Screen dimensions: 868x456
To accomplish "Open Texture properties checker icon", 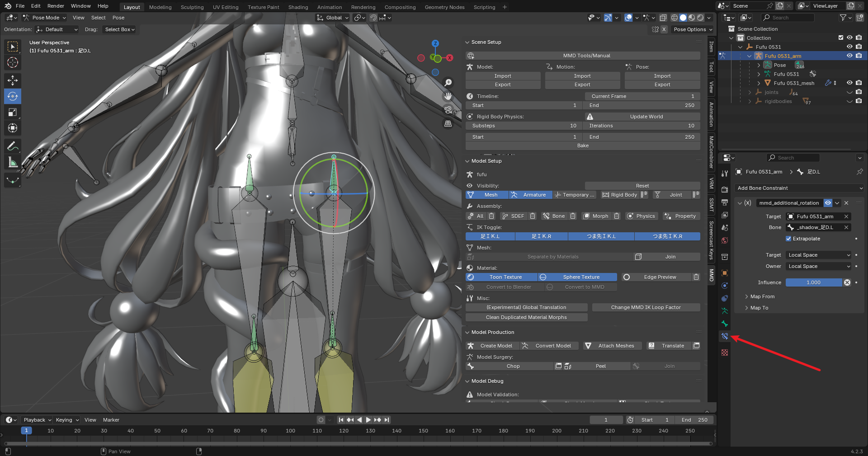I will [725, 353].
